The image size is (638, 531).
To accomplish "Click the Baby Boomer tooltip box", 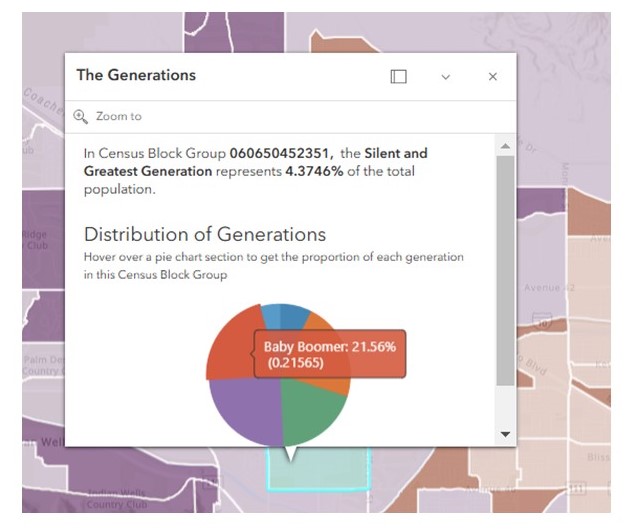I will pos(330,354).
